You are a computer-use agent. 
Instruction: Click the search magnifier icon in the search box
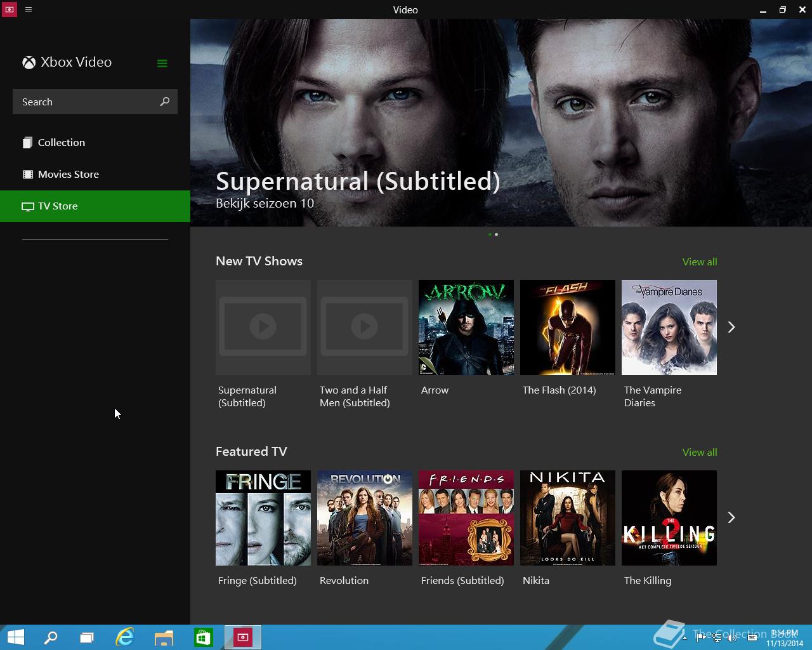click(165, 102)
